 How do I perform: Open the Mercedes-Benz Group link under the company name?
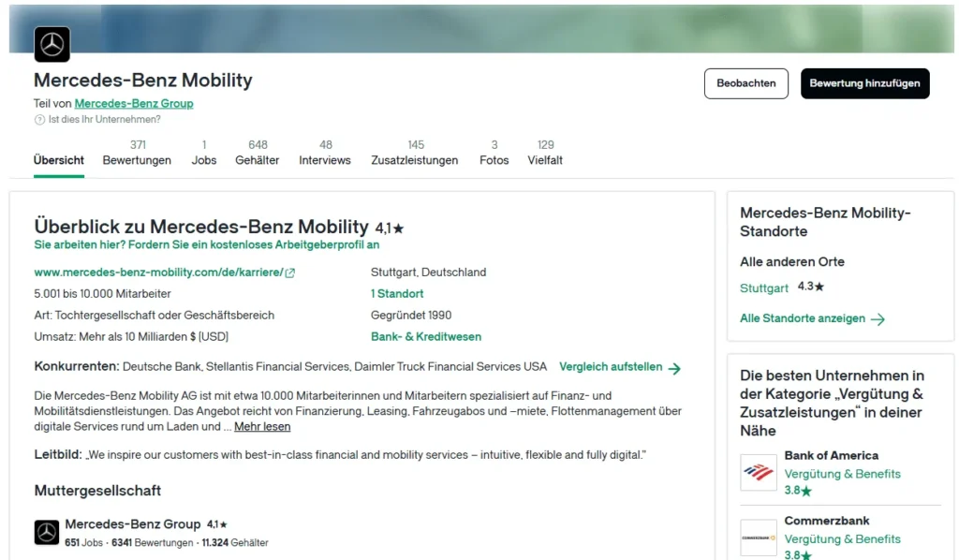pyautogui.click(x=133, y=103)
